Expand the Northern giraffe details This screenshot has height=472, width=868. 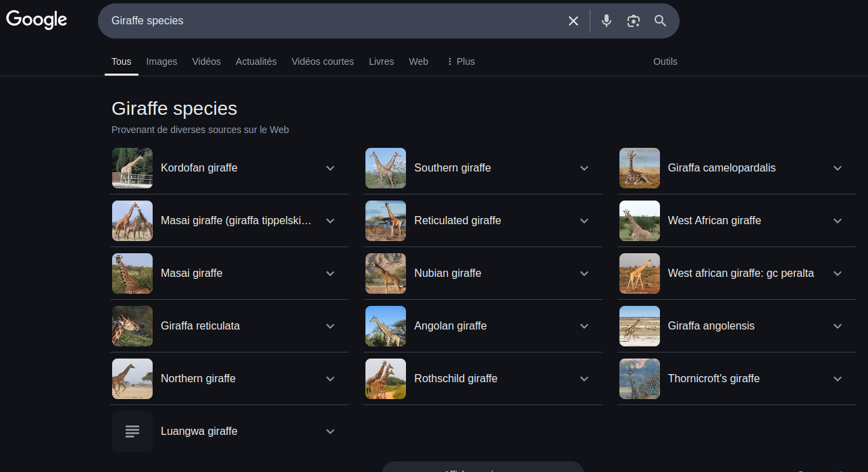coord(330,379)
